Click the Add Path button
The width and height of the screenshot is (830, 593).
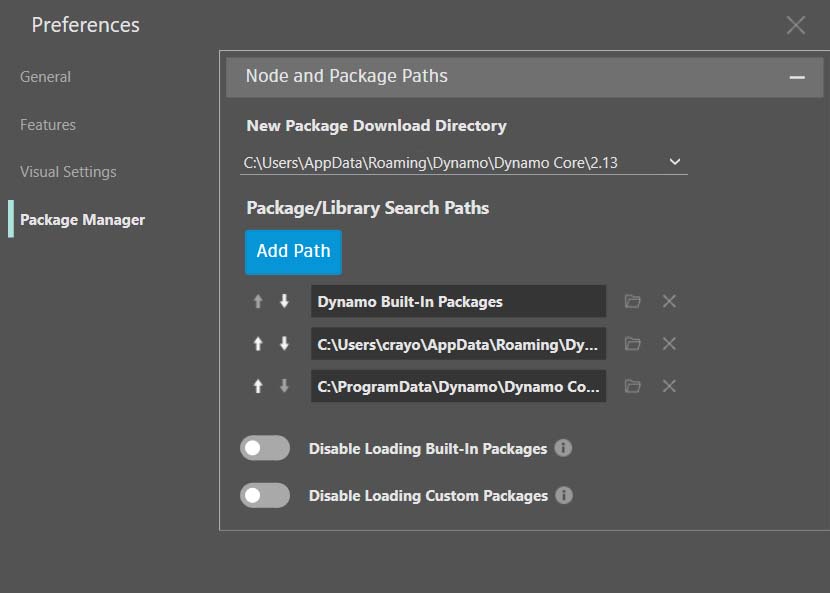click(x=293, y=252)
